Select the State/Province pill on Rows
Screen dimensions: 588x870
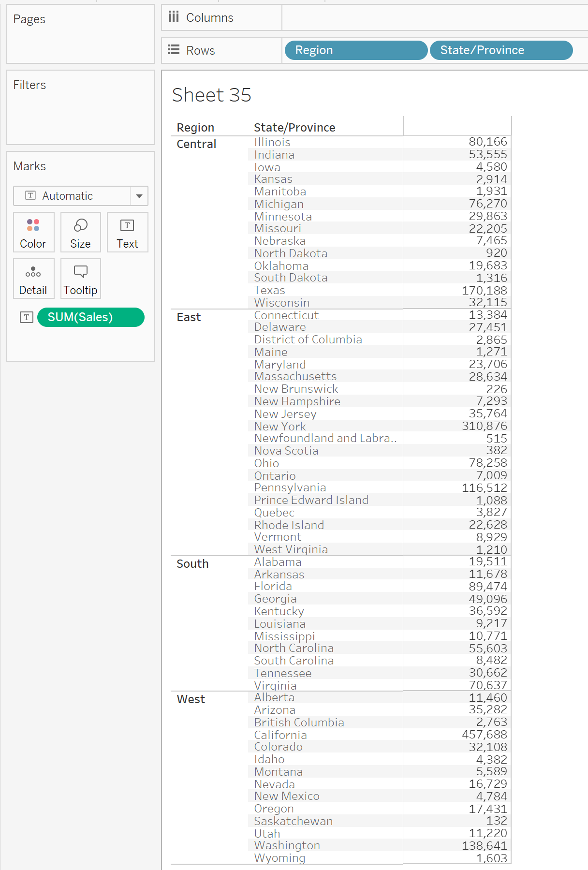click(501, 50)
